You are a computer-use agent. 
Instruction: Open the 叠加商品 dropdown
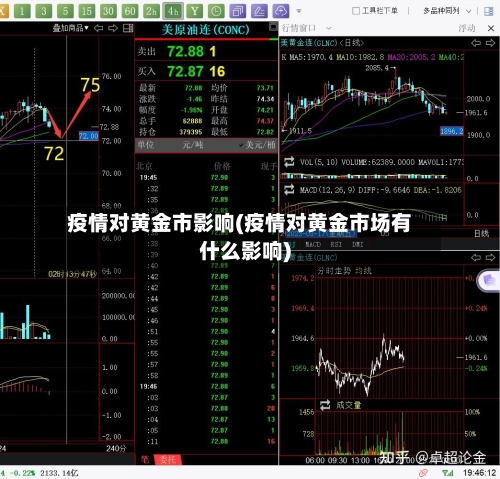(x=71, y=28)
